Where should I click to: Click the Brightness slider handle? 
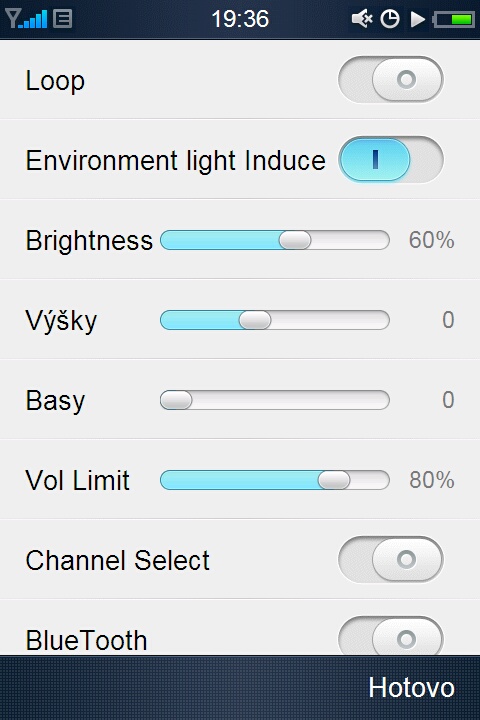click(x=295, y=240)
